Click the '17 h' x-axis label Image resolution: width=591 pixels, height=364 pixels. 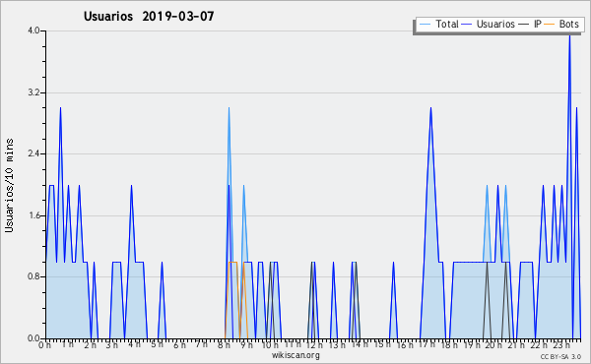pos(427,344)
